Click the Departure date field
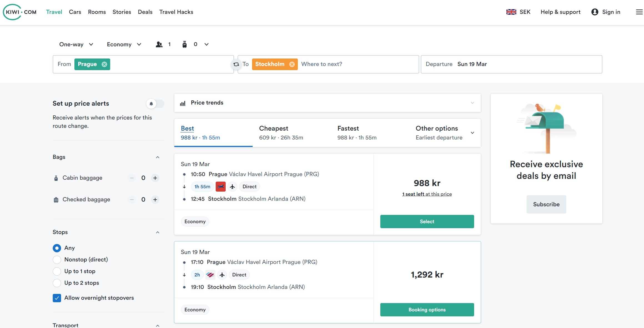644x328 pixels. 511,64
